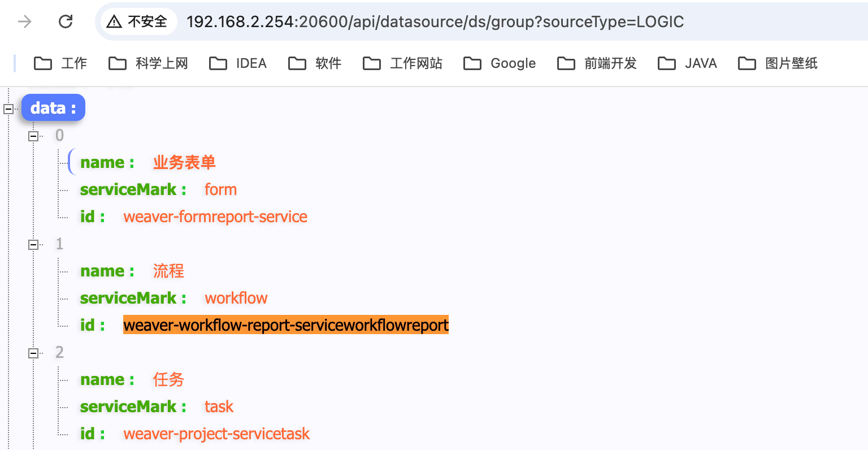Open the 工作网站 bookmark folder
The height and width of the screenshot is (450, 868).
pyautogui.click(x=402, y=63)
